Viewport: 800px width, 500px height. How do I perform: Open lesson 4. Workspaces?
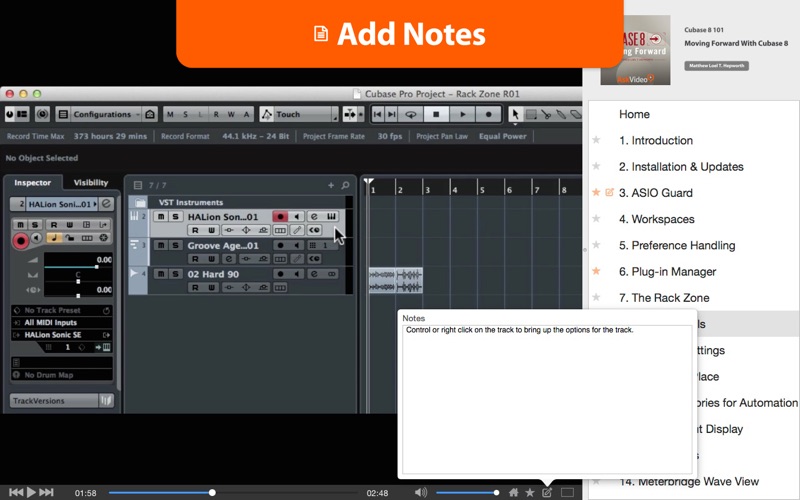(x=656, y=219)
